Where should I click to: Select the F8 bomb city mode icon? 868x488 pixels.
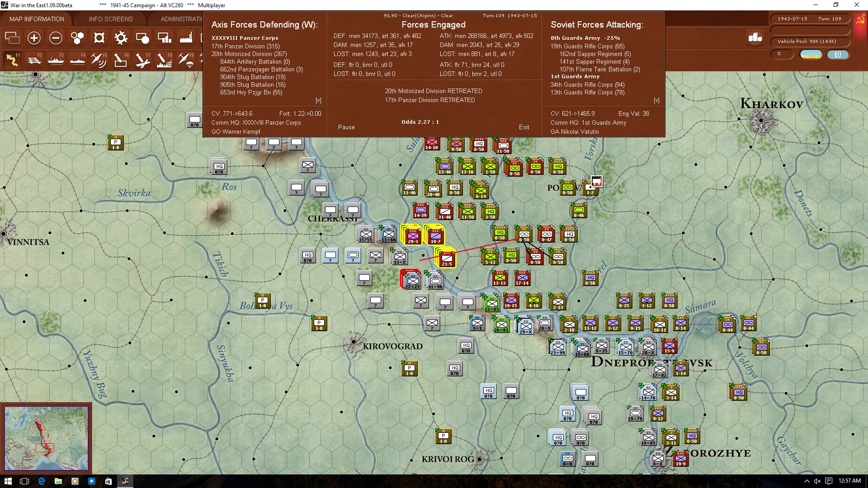pos(164,60)
